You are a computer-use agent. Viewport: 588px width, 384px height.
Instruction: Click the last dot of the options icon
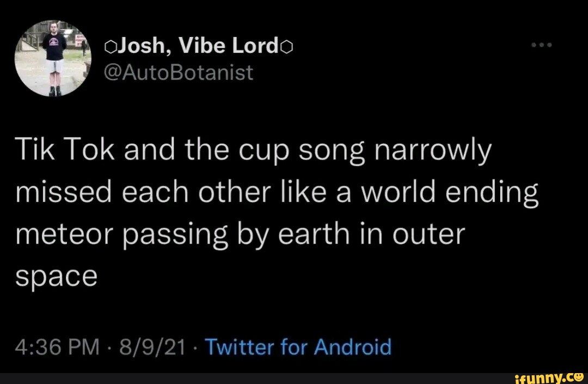tap(550, 46)
